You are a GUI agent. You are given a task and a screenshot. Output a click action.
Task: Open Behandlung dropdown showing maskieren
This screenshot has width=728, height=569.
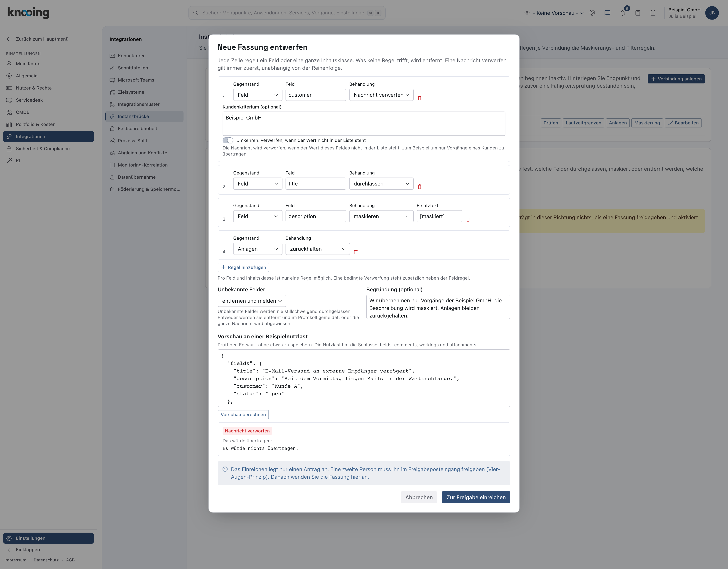[x=381, y=216]
